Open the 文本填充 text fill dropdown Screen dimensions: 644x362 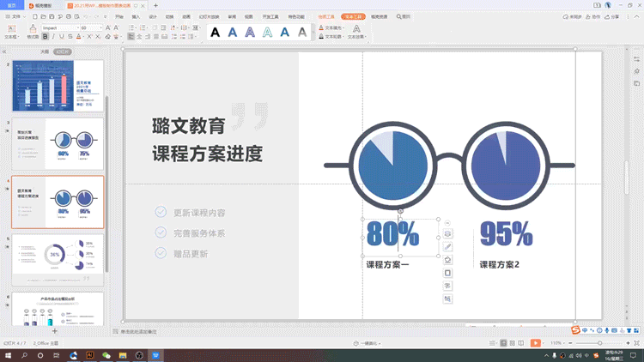tap(331, 28)
